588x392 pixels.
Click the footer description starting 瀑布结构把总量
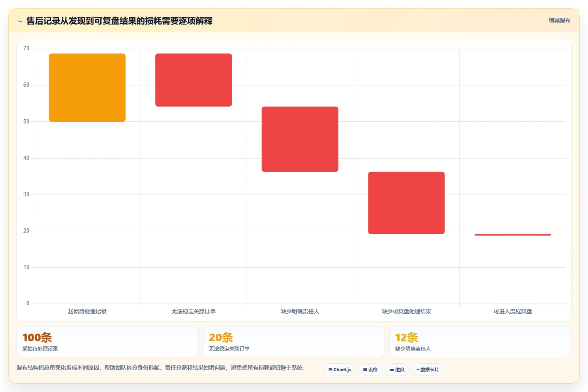coord(161,367)
